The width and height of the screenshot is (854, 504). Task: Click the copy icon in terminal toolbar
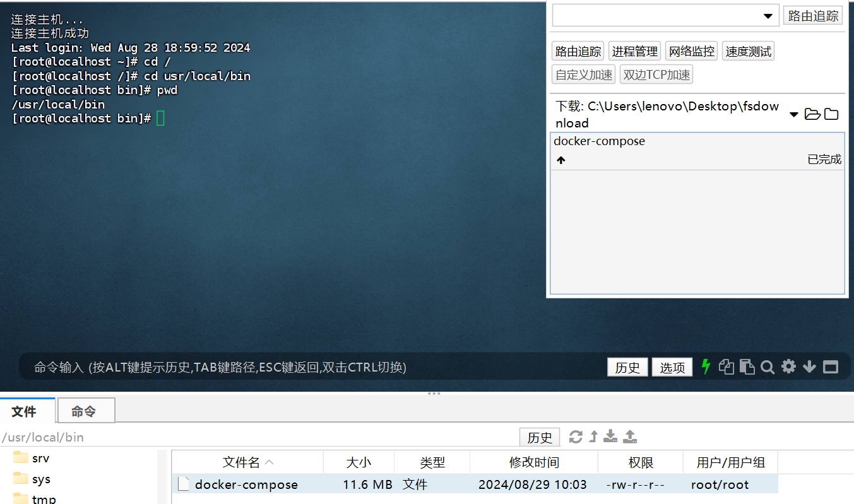(x=726, y=366)
